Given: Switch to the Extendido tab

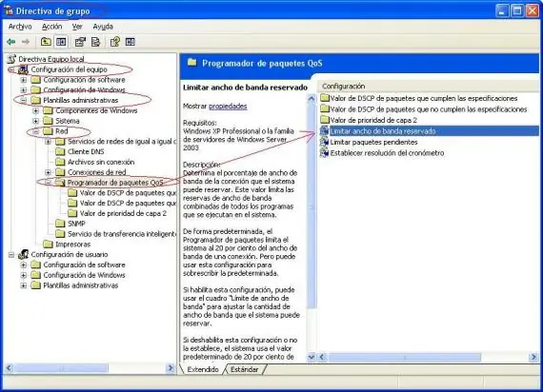Looking at the screenshot, I should [x=203, y=369].
